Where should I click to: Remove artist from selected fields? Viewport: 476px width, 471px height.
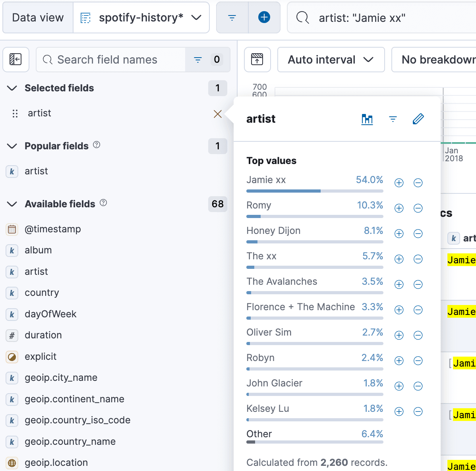(x=218, y=114)
